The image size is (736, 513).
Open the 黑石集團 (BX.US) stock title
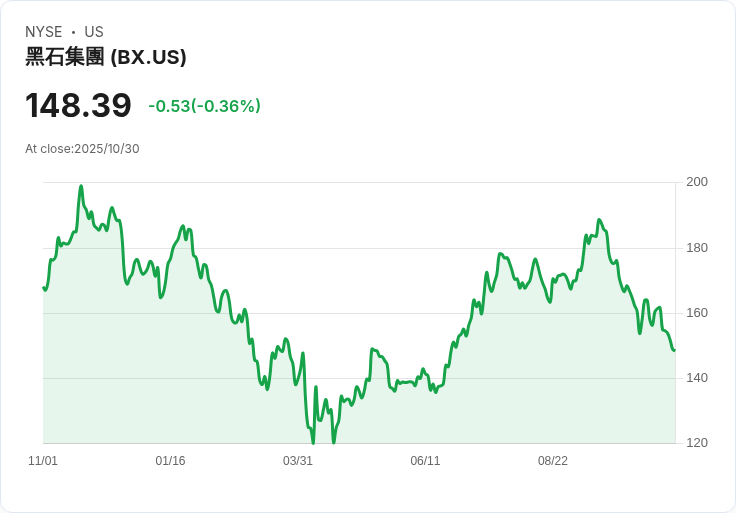click(x=106, y=57)
